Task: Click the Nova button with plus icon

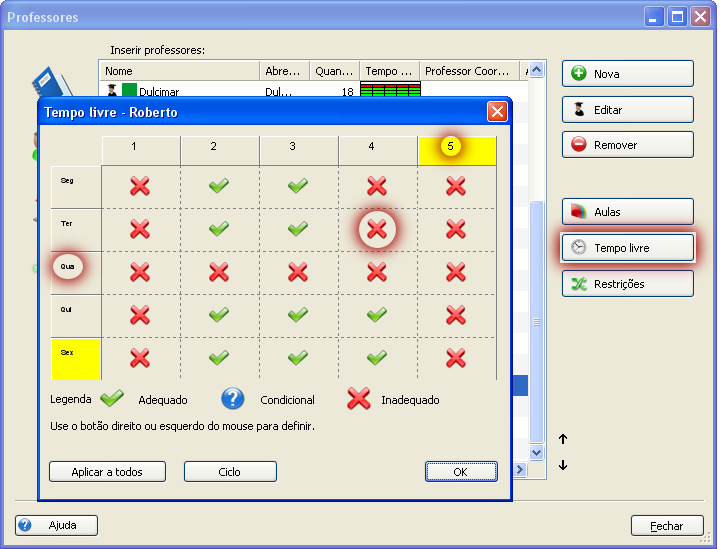Action: (x=627, y=74)
